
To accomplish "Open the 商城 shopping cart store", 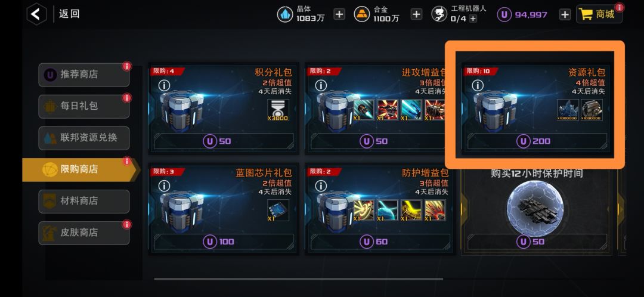I will pos(599,14).
